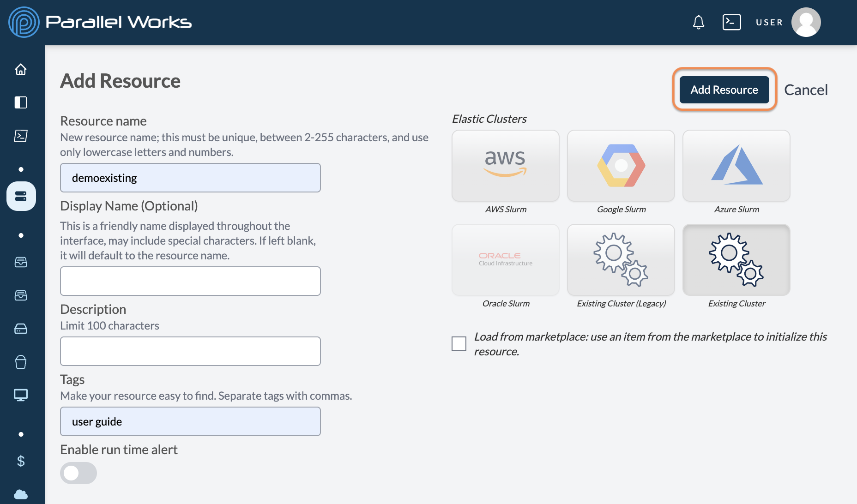This screenshot has height=504, width=857.
Task: Select the Existing Cluster (Legacy) tile
Action: coord(621,260)
